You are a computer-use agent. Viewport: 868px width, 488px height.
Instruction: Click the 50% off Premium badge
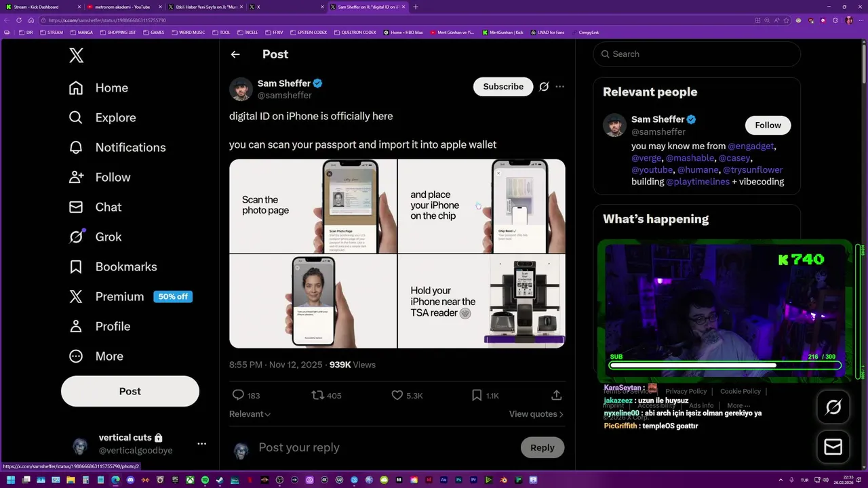[173, 297]
